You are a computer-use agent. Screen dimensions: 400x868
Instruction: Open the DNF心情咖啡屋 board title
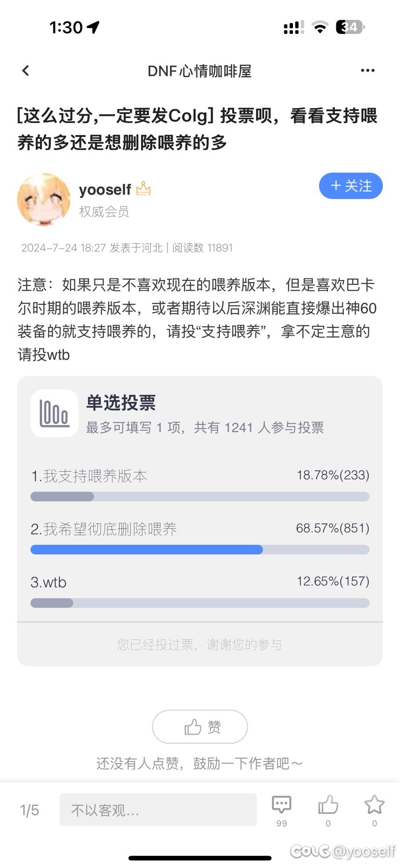(200, 71)
